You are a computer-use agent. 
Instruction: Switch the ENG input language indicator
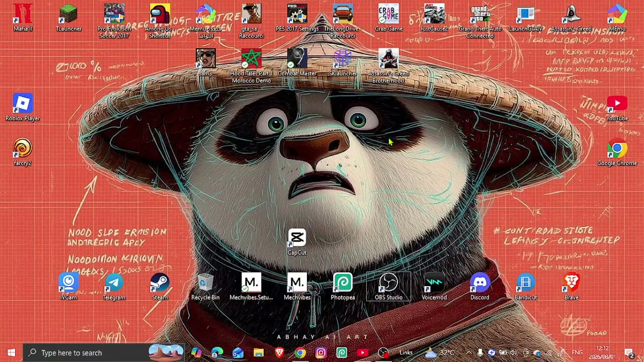click(x=577, y=352)
